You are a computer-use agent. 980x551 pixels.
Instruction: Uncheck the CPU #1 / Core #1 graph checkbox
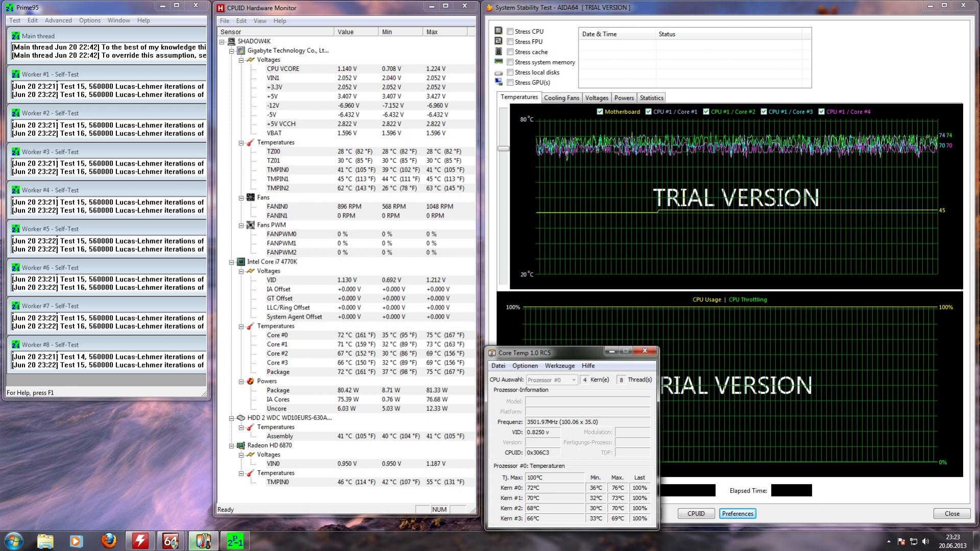pos(649,112)
